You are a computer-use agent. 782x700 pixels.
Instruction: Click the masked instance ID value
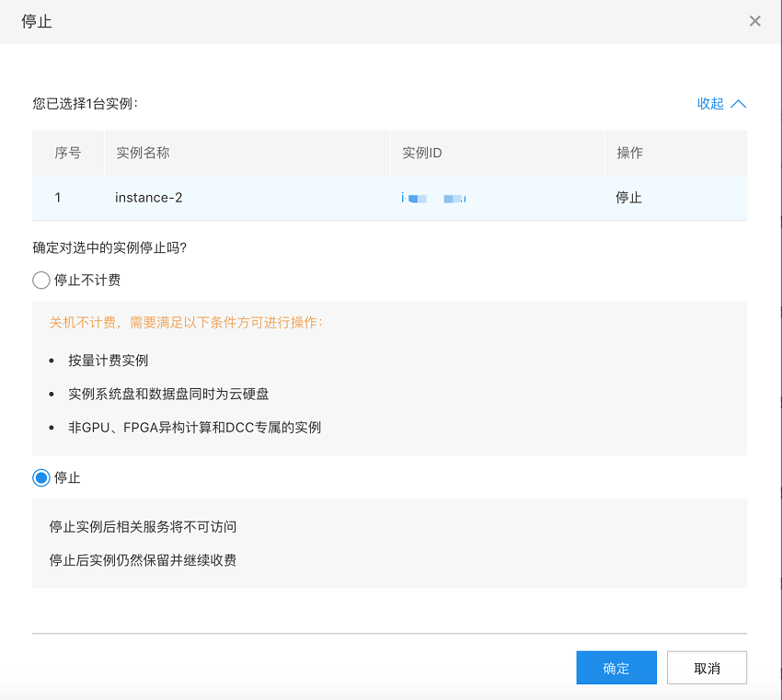434,198
